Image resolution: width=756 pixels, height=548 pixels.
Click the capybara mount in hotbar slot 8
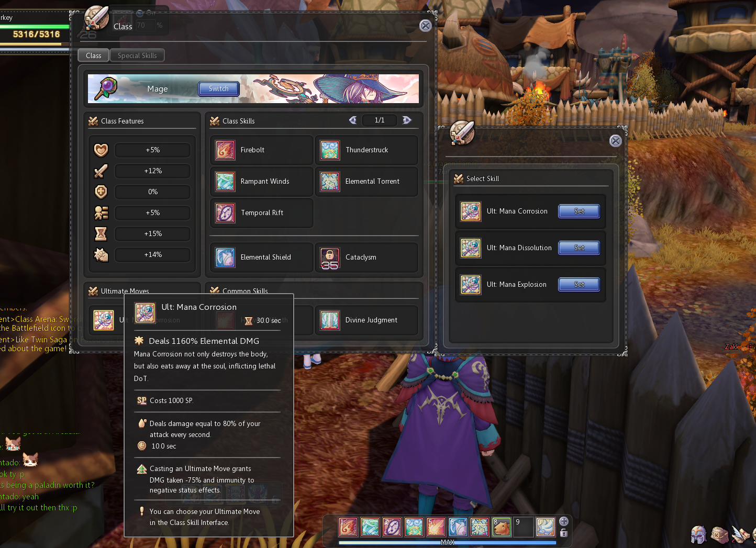coord(502,527)
